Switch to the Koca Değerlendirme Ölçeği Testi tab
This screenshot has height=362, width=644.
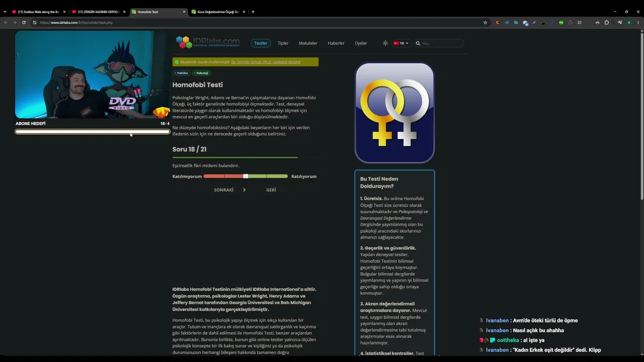point(218,12)
